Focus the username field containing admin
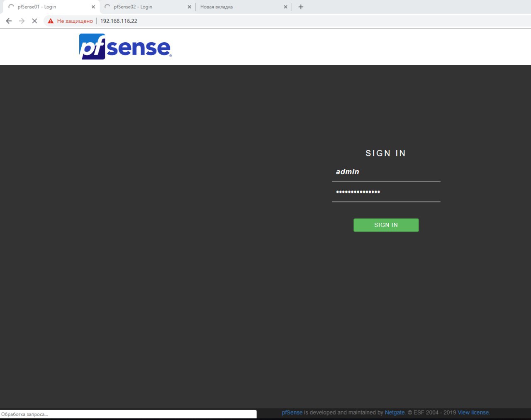531x420 pixels. click(386, 172)
